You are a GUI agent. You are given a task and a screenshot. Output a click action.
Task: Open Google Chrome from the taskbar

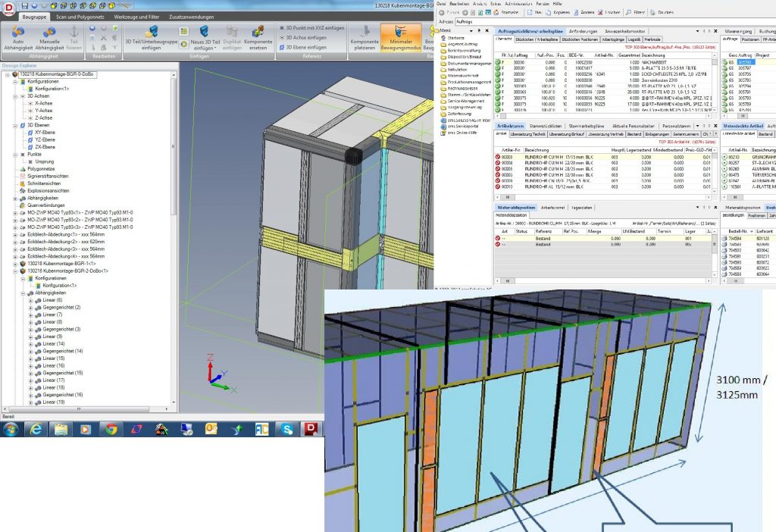[x=111, y=430]
